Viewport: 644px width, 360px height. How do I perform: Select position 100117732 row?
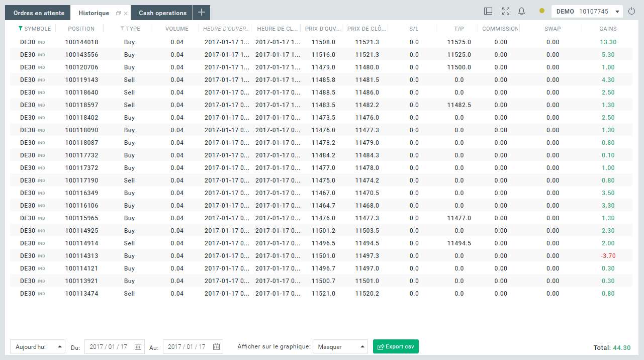pos(321,155)
